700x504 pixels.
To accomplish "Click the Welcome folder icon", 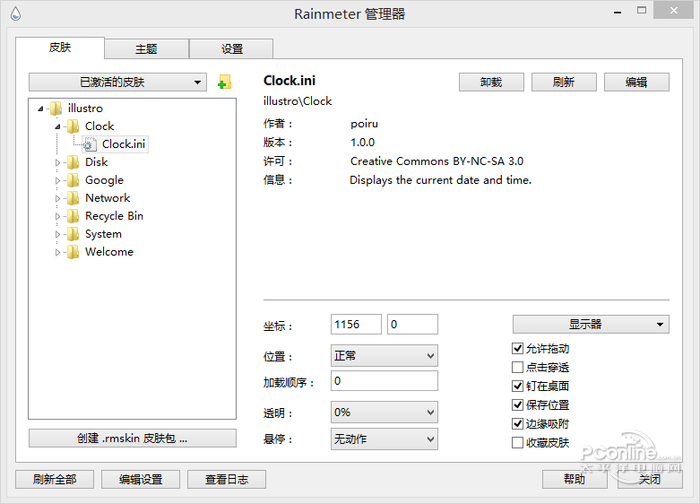I will pos(73,252).
